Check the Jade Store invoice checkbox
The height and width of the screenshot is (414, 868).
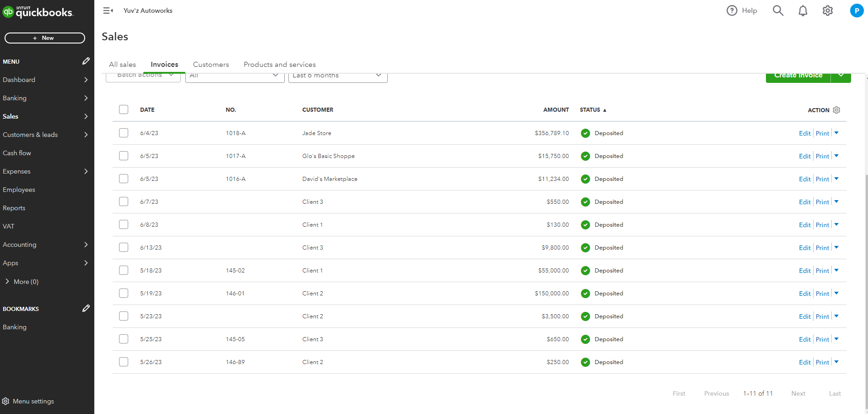point(124,133)
